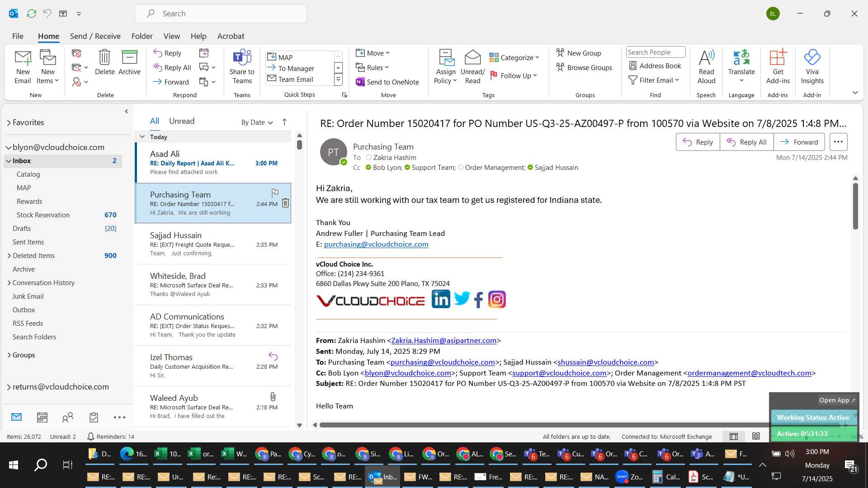The image size is (868, 488).
Task: Click the Ignore conversation icon
Action: [x=76, y=54]
